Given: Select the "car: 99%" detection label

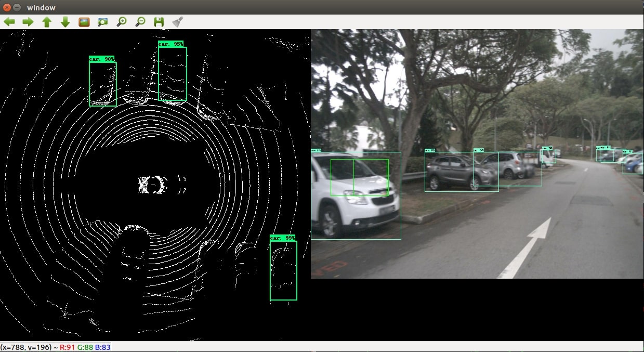Looking at the screenshot, I should point(283,238).
